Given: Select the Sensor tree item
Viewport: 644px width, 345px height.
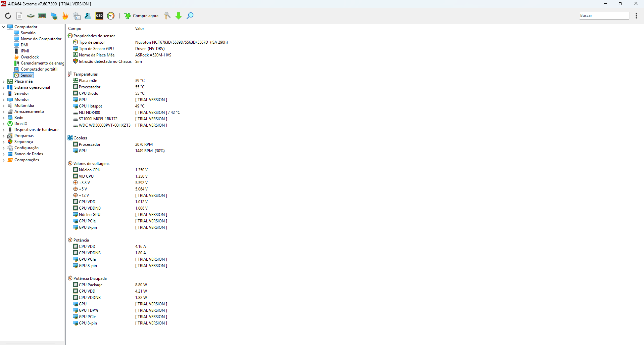Looking at the screenshot, I should [23, 75].
